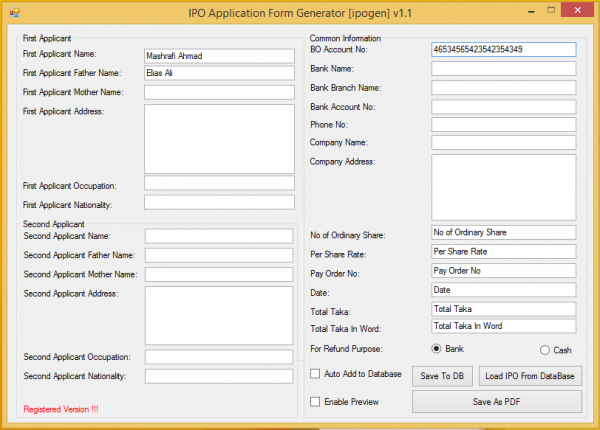Image resolution: width=600 pixels, height=430 pixels.
Task: Select Bank refund radio option
Action: (x=436, y=349)
